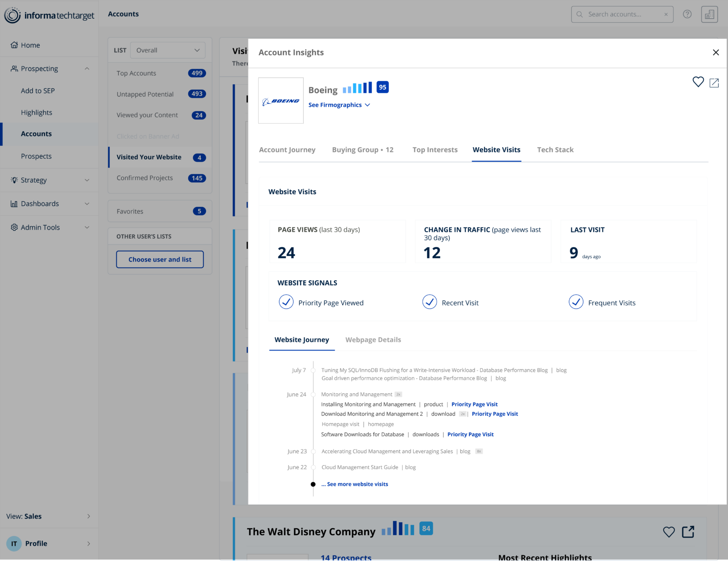Click the building dashboard icon in header
The width and height of the screenshot is (728, 561).
coord(709,14)
